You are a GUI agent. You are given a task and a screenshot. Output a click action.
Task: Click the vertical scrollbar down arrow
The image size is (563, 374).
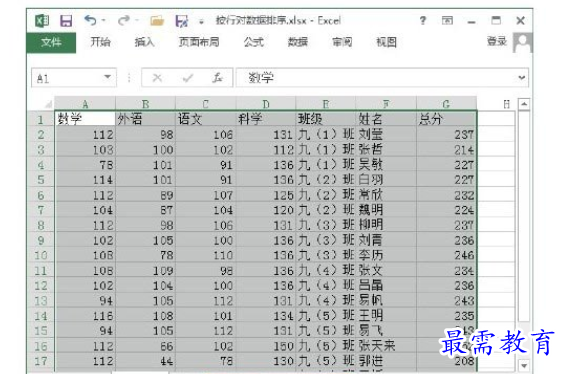tap(524, 366)
